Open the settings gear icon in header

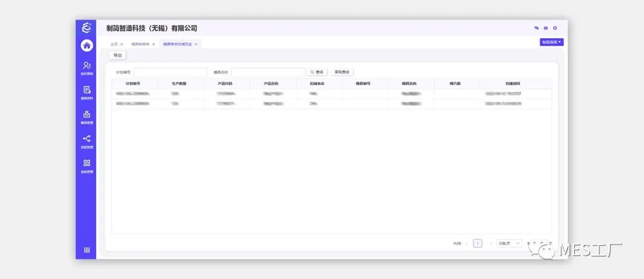point(555,28)
